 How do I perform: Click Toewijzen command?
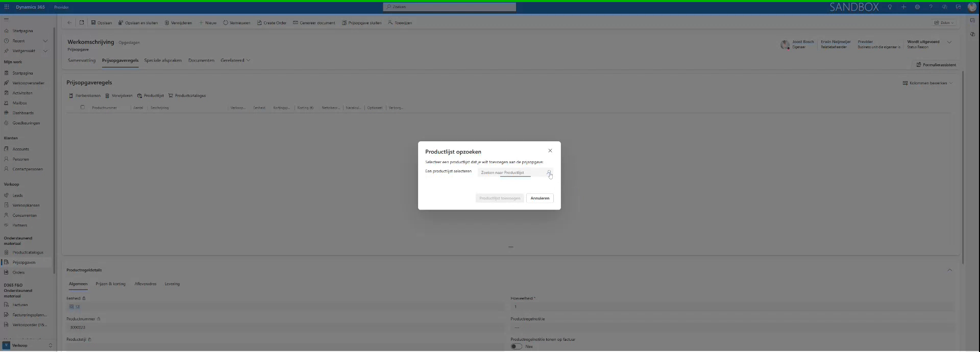(400, 22)
